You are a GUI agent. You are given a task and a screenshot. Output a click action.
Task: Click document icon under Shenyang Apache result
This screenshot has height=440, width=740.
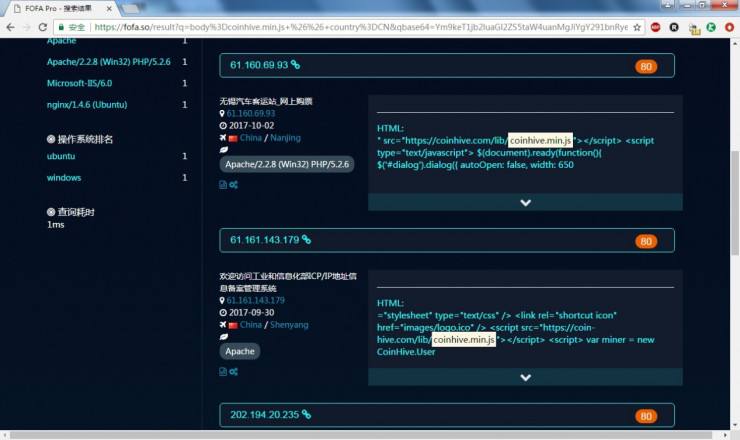[223, 372]
